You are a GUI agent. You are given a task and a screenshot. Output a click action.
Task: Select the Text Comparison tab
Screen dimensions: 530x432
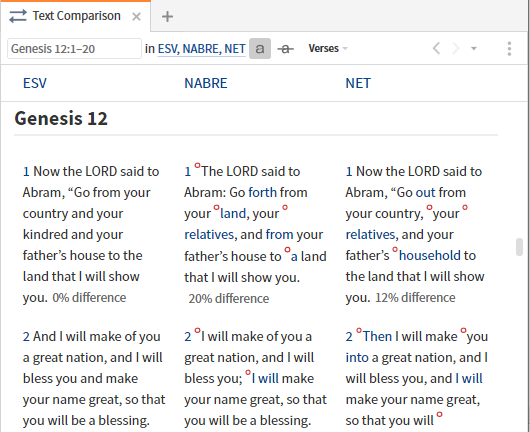(75, 16)
